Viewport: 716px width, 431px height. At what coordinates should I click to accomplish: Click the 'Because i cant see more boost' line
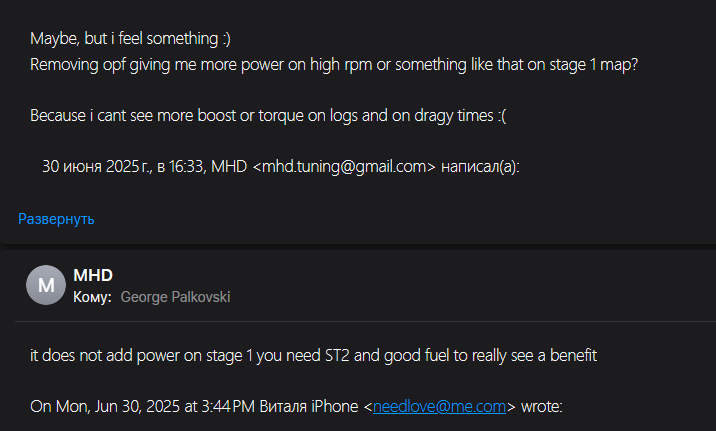pos(268,116)
